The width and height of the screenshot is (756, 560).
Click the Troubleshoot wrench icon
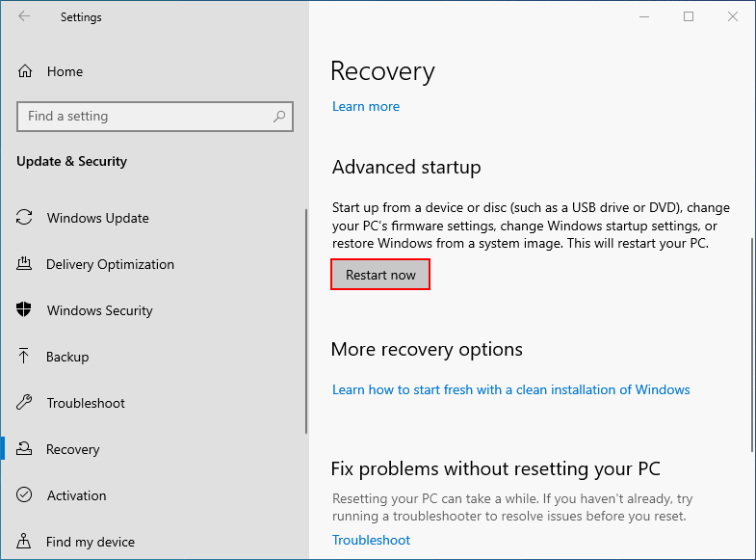(25, 403)
